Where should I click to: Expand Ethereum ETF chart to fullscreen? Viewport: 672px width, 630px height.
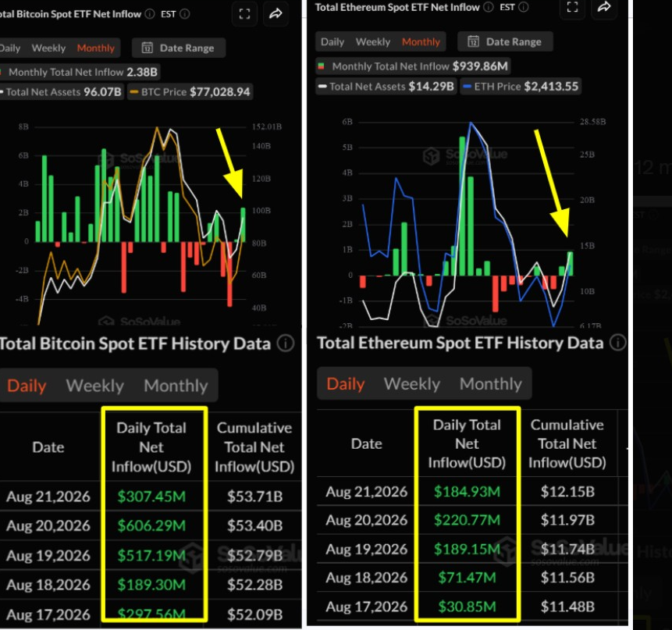[573, 7]
